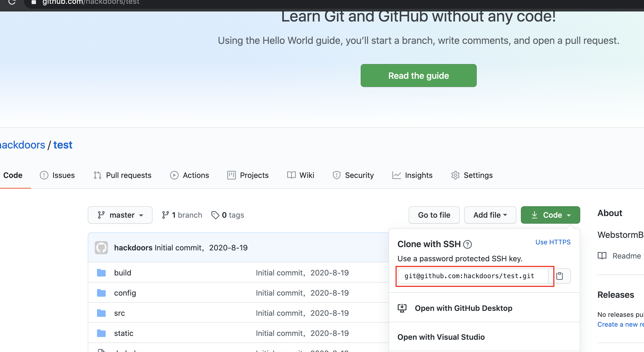Click the src folder icon
Screen dimensions: 644x352
pyautogui.click(x=101, y=313)
